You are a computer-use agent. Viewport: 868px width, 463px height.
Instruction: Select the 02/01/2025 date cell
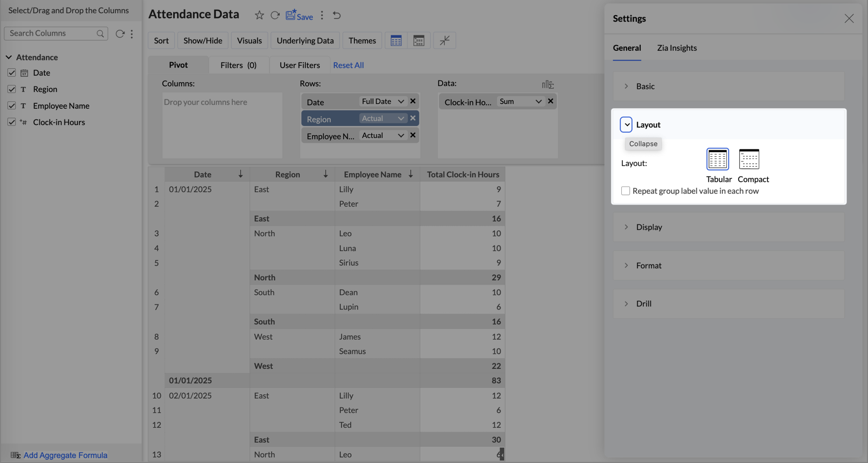(190, 395)
